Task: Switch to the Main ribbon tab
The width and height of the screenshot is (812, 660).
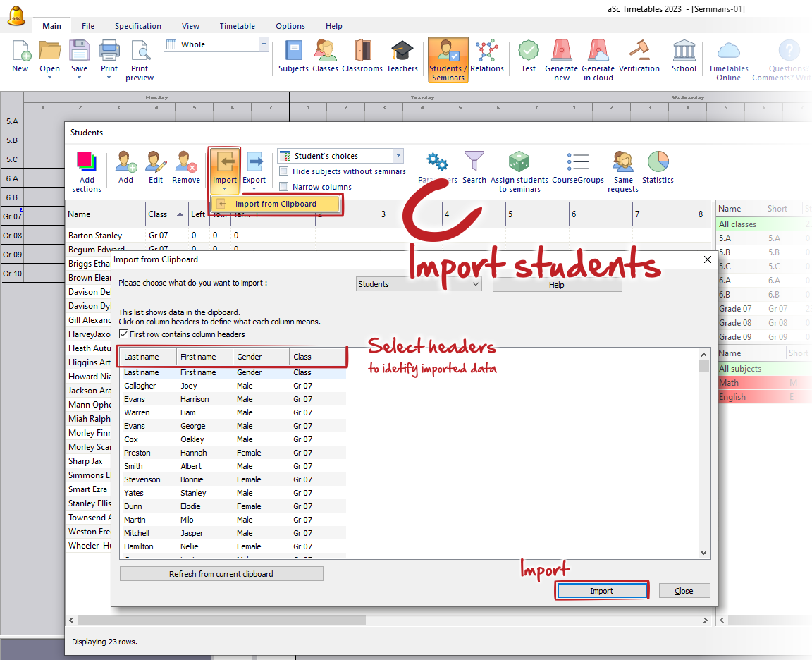Action: click(x=51, y=26)
